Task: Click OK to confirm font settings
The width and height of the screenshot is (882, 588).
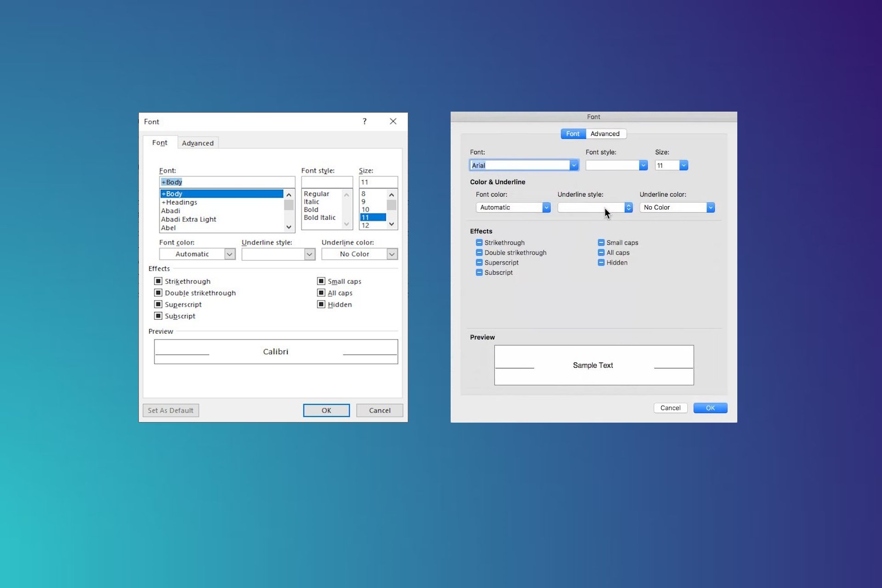Action: coord(326,409)
